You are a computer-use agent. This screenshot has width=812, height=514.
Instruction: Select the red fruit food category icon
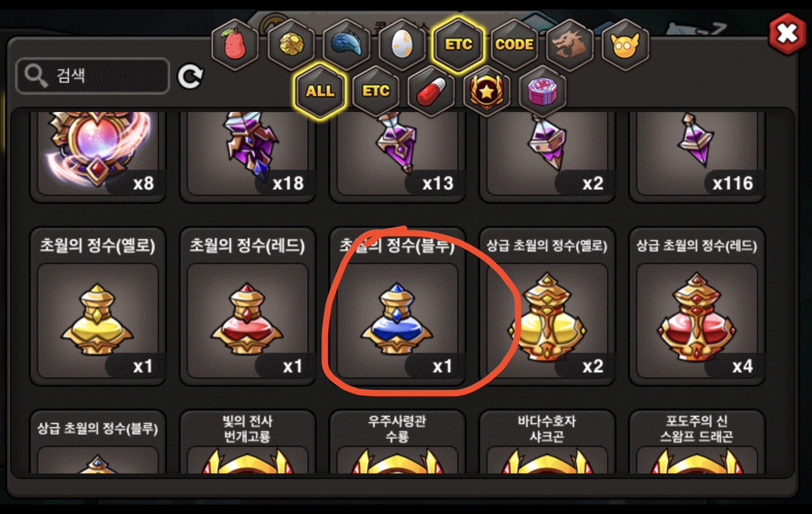click(x=235, y=45)
